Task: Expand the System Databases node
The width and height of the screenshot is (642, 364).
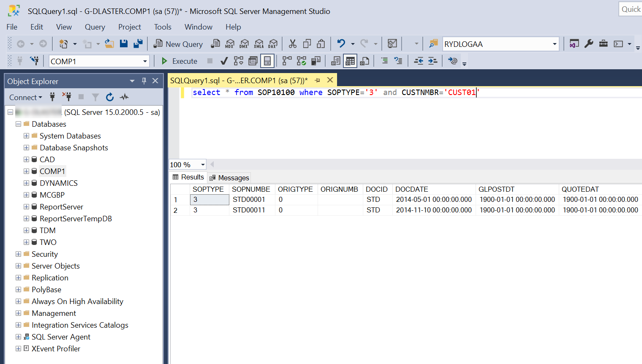Action: (26, 136)
